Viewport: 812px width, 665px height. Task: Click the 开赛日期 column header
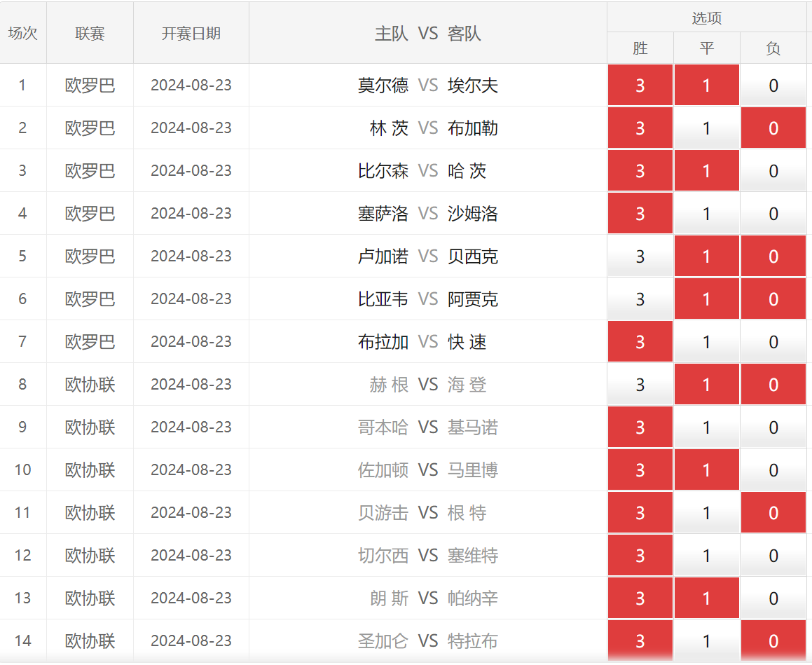tap(191, 33)
